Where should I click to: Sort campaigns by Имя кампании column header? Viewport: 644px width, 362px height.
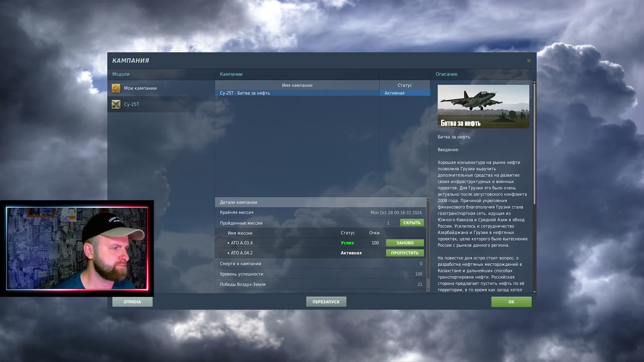pos(297,85)
